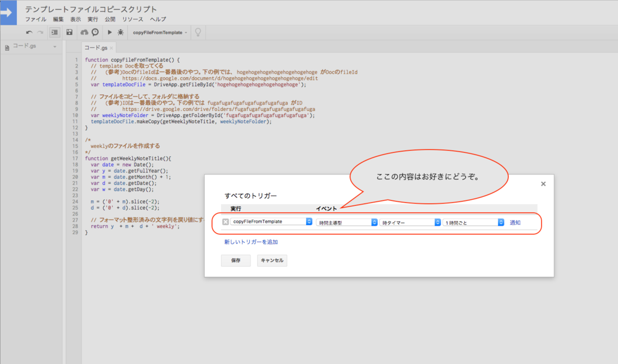Click the lightbulb hint icon
The height and width of the screenshot is (364, 618).
[198, 33]
